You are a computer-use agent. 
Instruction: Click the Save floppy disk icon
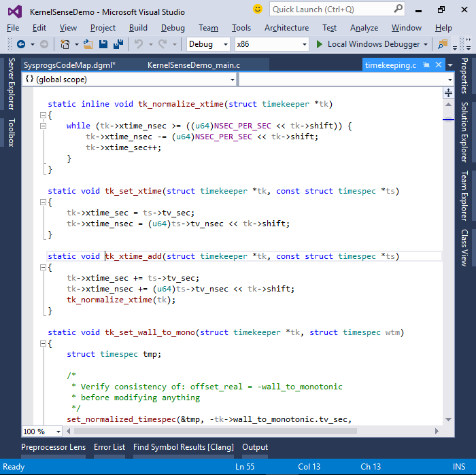103,44
